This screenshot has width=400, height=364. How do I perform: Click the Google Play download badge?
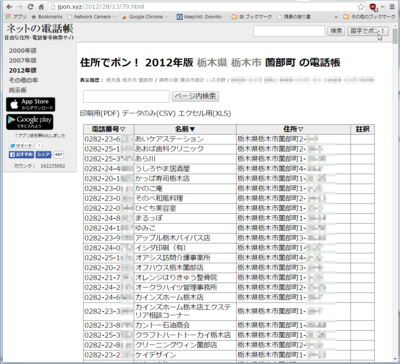tap(30, 122)
